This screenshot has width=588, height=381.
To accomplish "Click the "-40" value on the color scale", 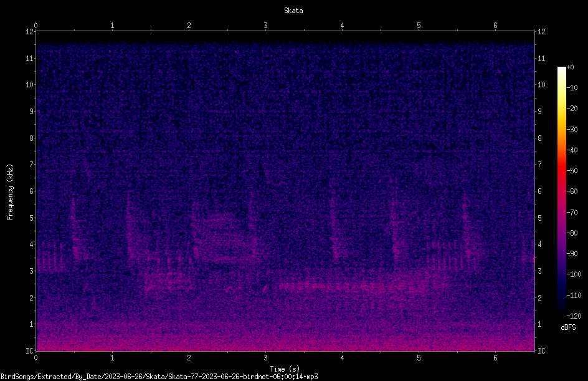I will [x=572, y=150].
